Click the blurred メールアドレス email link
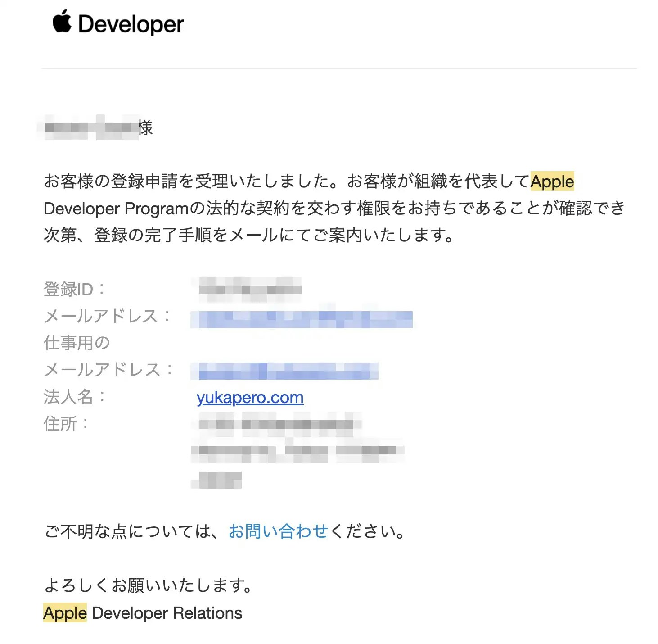The height and width of the screenshot is (644, 658). pos(301,319)
